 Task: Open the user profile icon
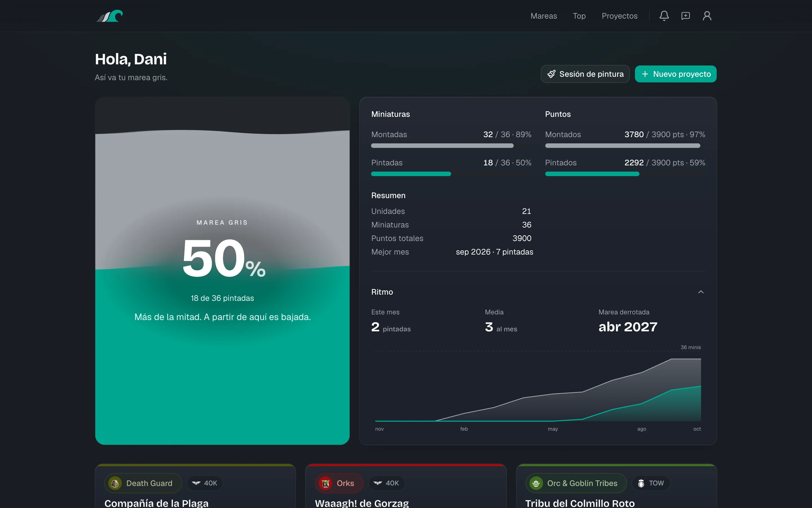click(x=707, y=16)
